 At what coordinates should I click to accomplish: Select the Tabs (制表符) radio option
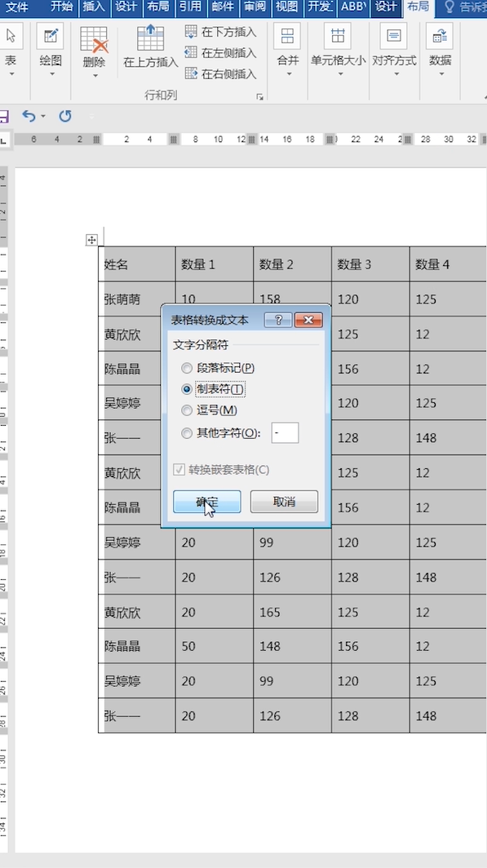click(213, 389)
